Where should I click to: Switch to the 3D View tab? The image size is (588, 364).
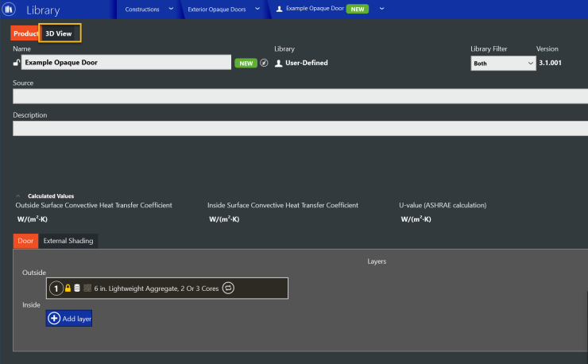[60, 33]
